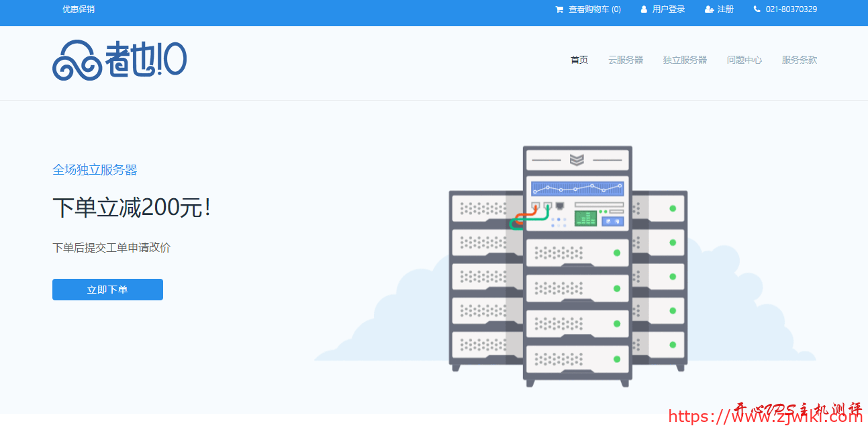The height and width of the screenshot is (428, 868).
Task: Open the 优惠促销 promotions link
Action: (x=79, y=9)
